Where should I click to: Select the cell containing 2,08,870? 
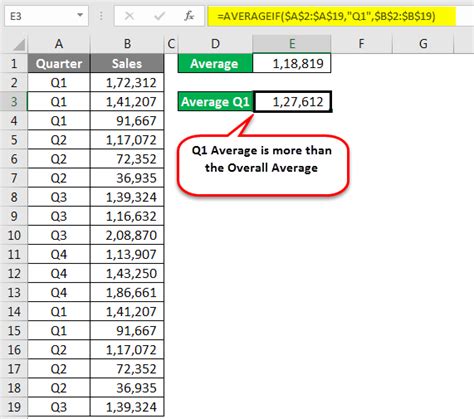pyautogui.click(x=127, y=235)
